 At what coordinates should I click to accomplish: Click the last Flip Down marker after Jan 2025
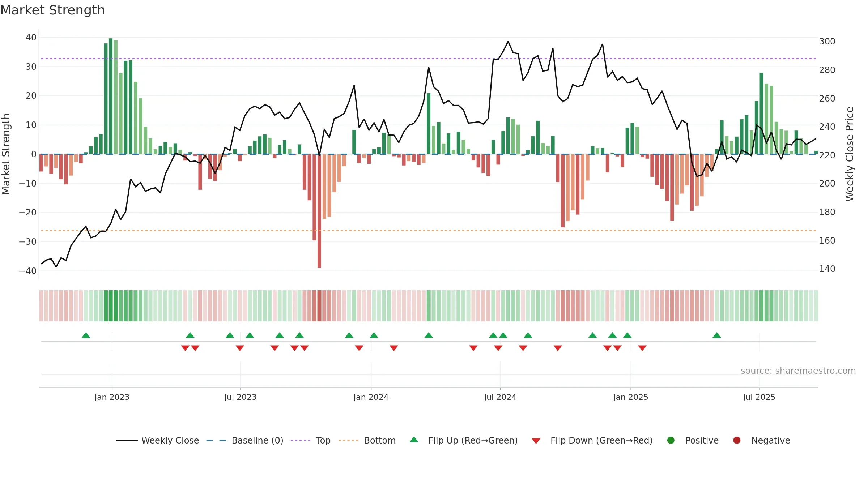pyautogui.click(x=642, y=348)
